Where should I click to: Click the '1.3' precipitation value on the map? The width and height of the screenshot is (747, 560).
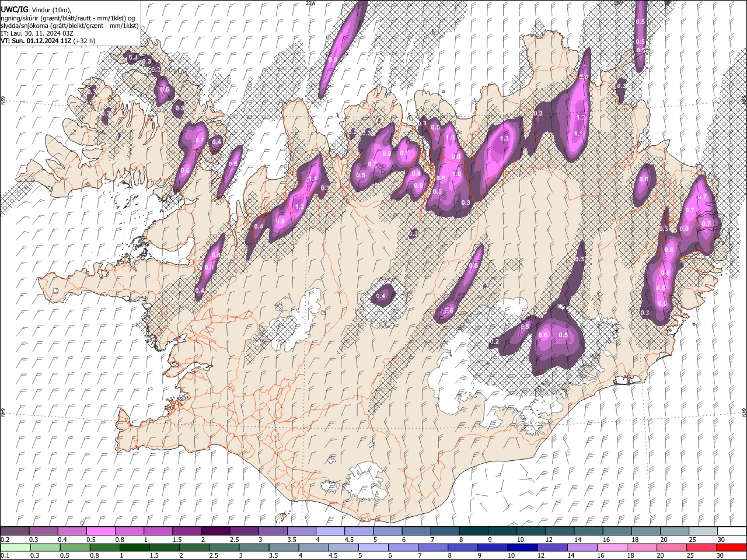pos(505,139)
